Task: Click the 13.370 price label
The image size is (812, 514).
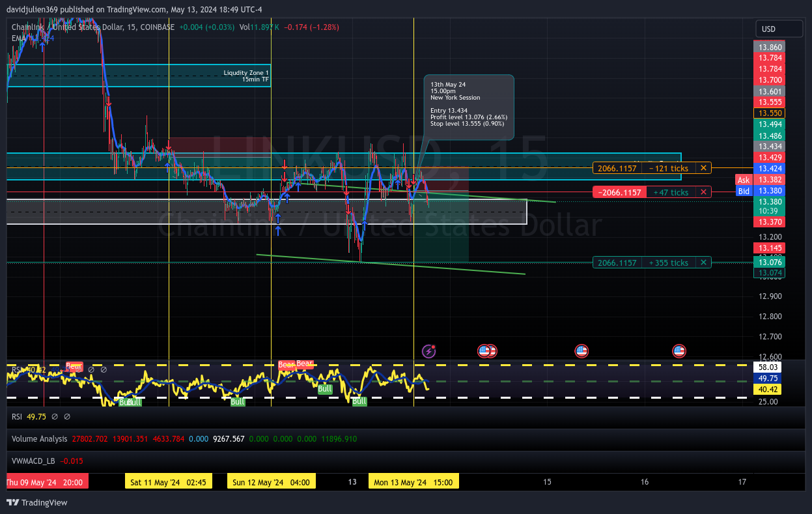Action: [x=769, y=222]
